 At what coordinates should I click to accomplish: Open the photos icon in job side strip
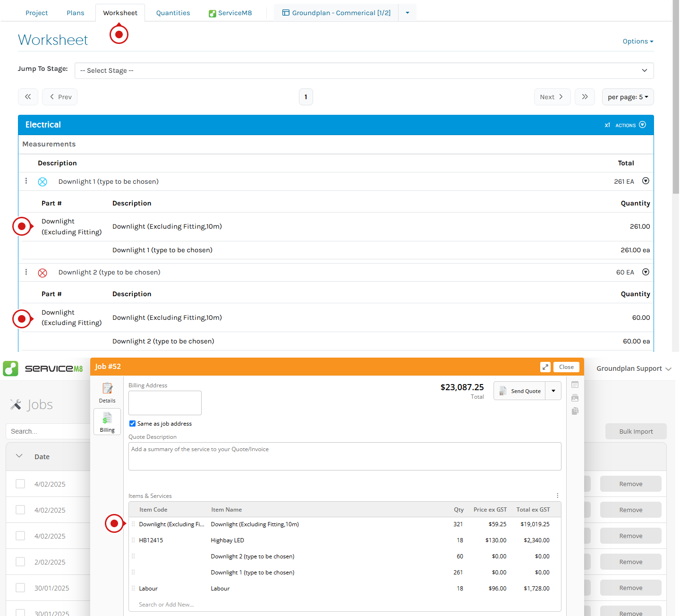(575, 398)
